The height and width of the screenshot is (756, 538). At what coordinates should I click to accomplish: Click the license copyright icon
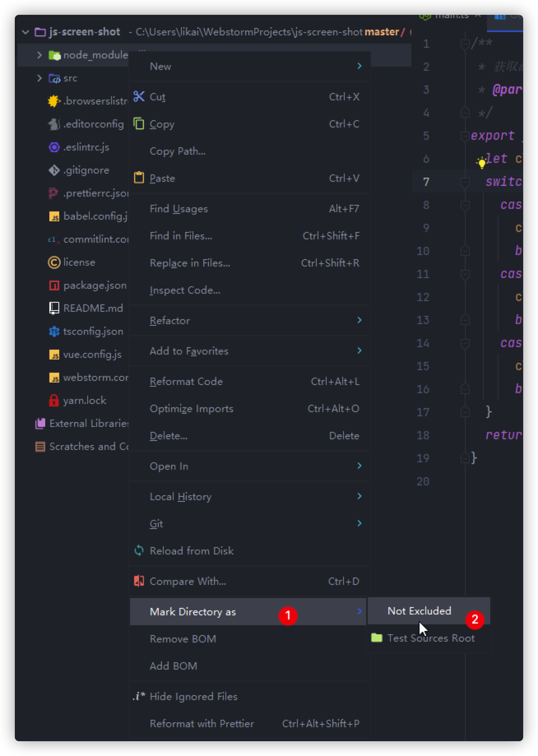(54, 262)
